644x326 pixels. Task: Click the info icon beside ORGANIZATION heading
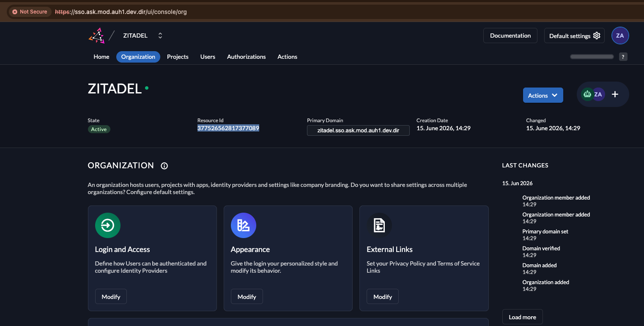164,166
